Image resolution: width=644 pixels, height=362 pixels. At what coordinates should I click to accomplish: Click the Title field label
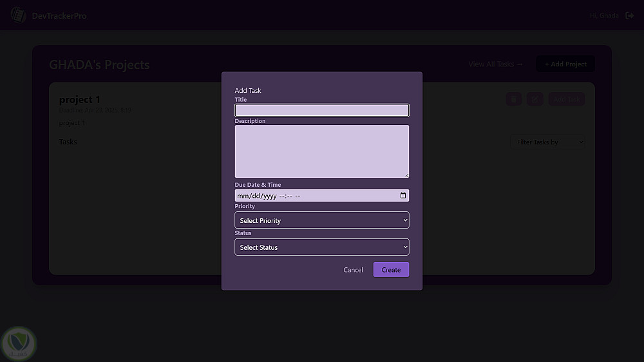point(241,99)
